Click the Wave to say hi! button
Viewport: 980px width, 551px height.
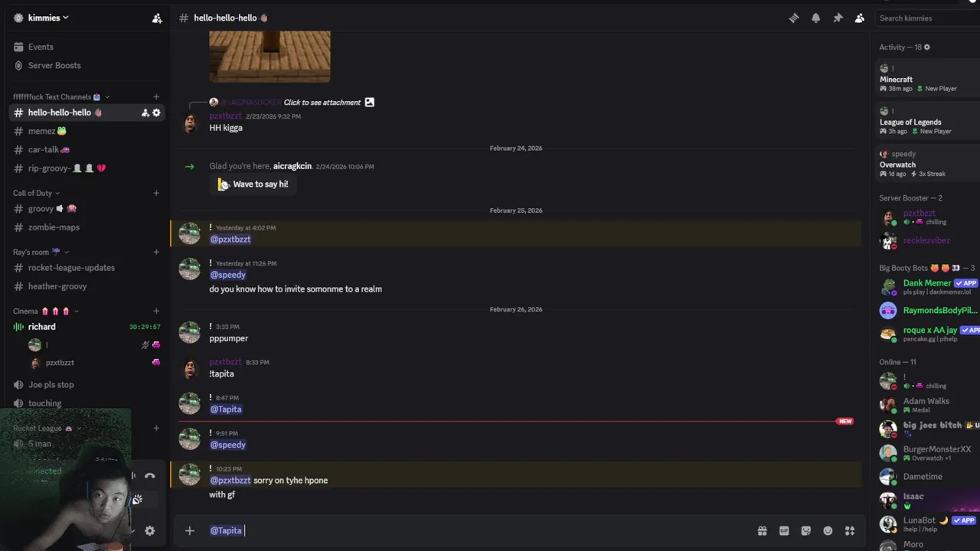tap(253, 184)
